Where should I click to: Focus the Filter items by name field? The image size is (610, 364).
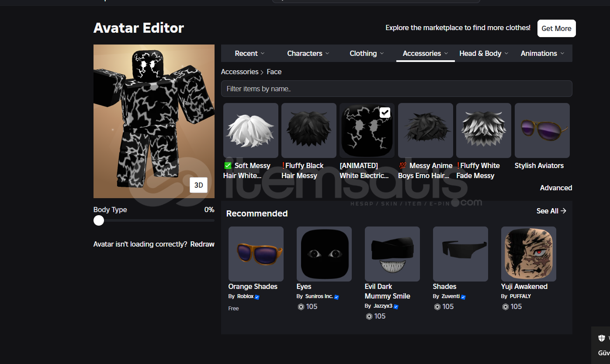point(396,89)
